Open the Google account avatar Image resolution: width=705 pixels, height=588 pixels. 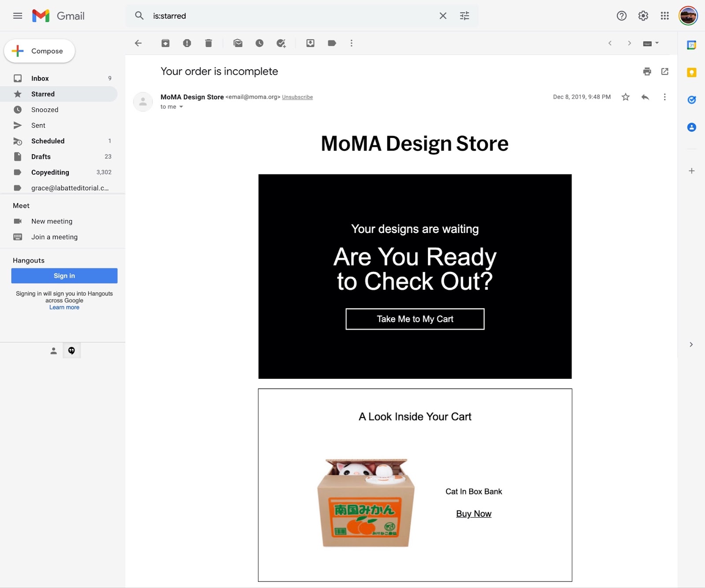688,16
